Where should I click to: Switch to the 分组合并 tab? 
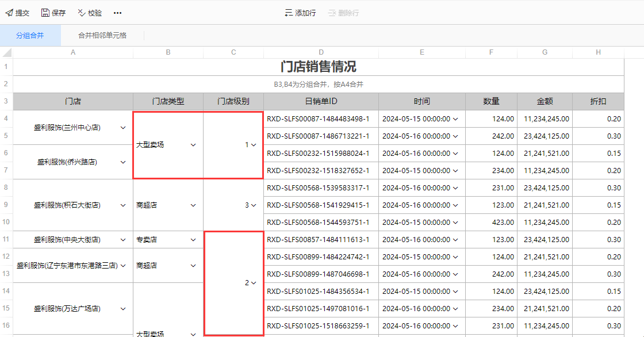tap(30, 35)
